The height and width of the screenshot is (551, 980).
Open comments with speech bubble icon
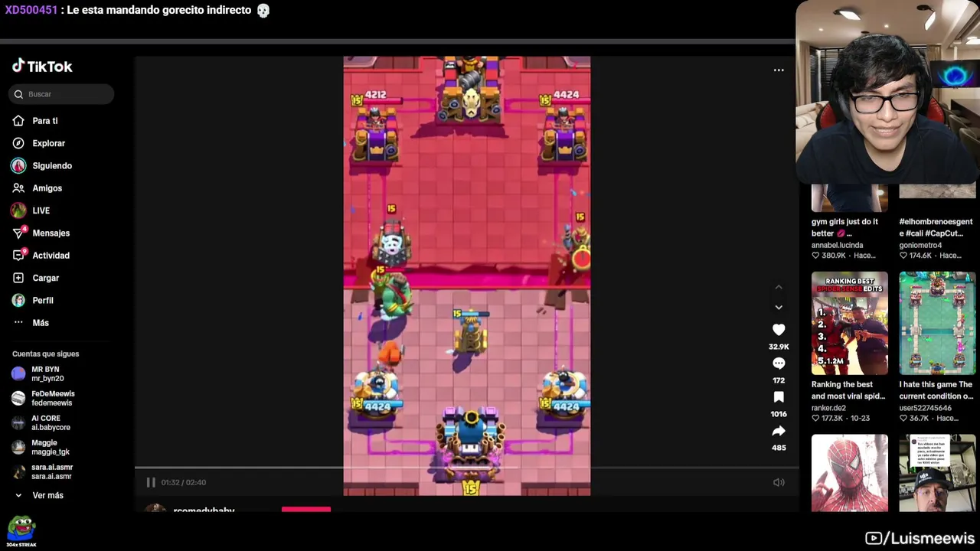coord(779,364)
